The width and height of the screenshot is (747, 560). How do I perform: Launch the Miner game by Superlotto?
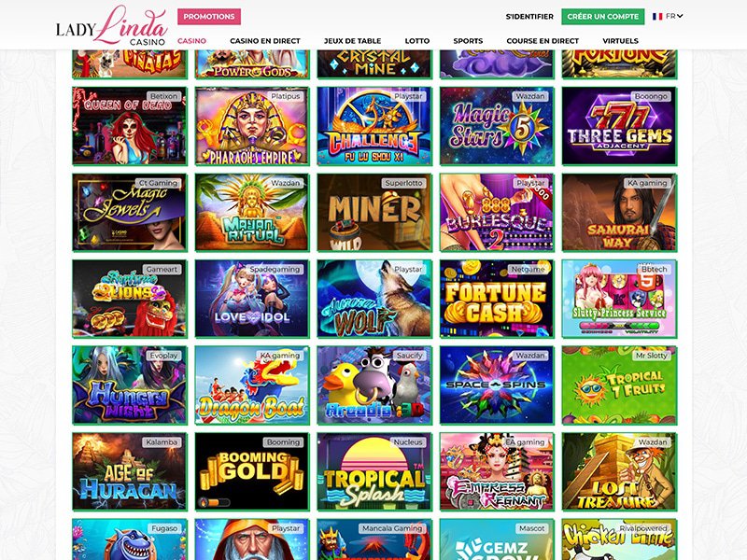tap(374, 213)
